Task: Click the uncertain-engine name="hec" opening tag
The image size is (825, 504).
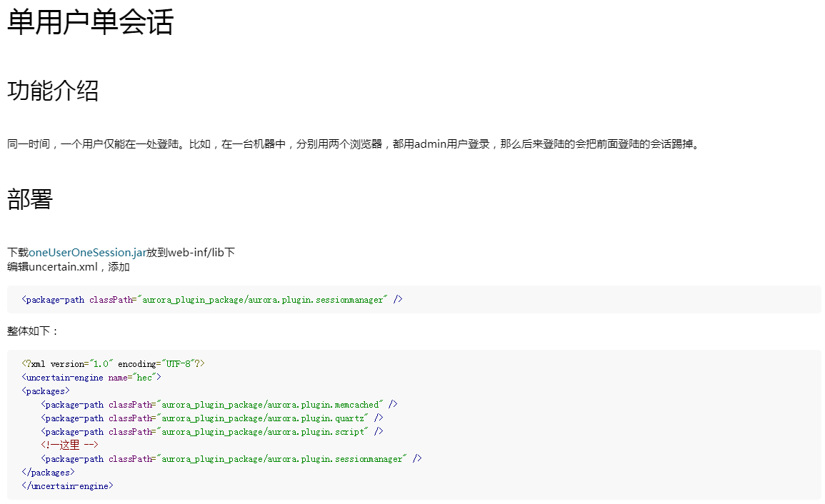Action: point(91,378)
